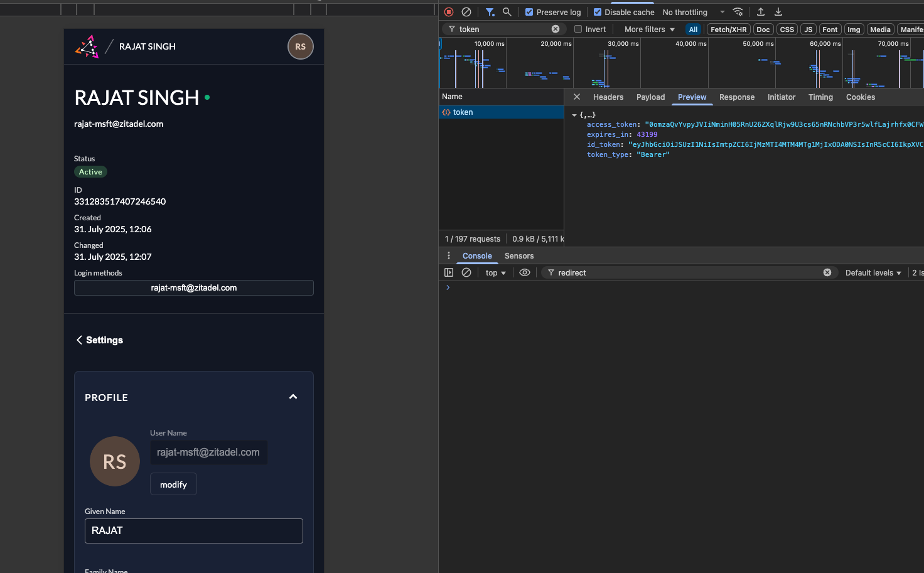Click the Active status badge
Image resolution: width=924 pixels, height=573 pixels.
(90, 171)
